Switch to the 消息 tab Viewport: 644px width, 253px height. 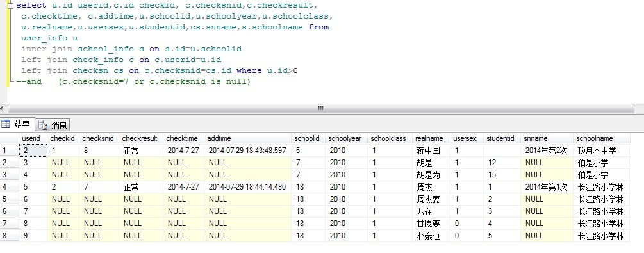pos(53,125)
